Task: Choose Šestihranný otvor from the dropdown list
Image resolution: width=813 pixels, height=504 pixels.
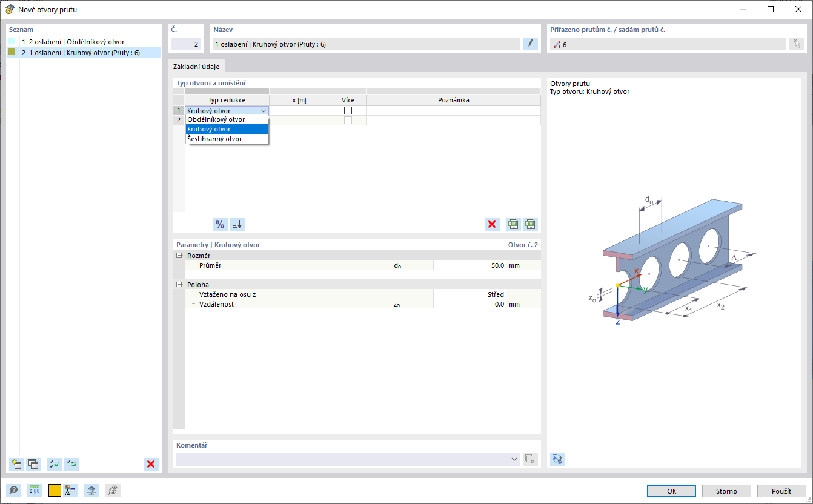Action: pos(227,139)
